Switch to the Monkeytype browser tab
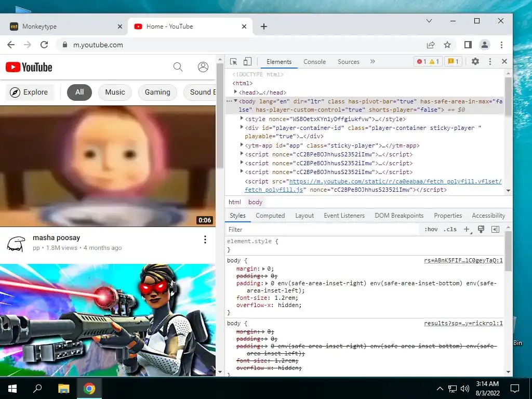The image size is (532, 399). coord(63,26)
